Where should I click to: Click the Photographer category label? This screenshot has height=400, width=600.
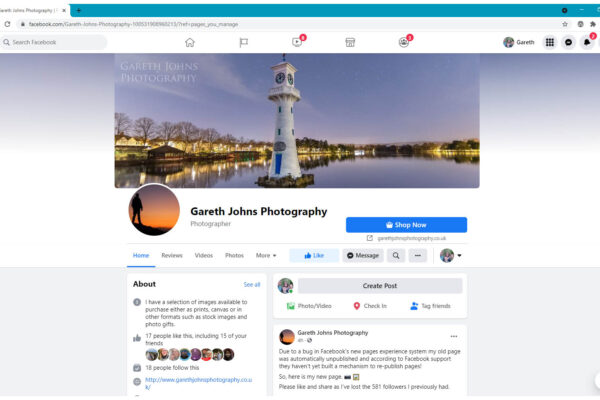point(210,224)
